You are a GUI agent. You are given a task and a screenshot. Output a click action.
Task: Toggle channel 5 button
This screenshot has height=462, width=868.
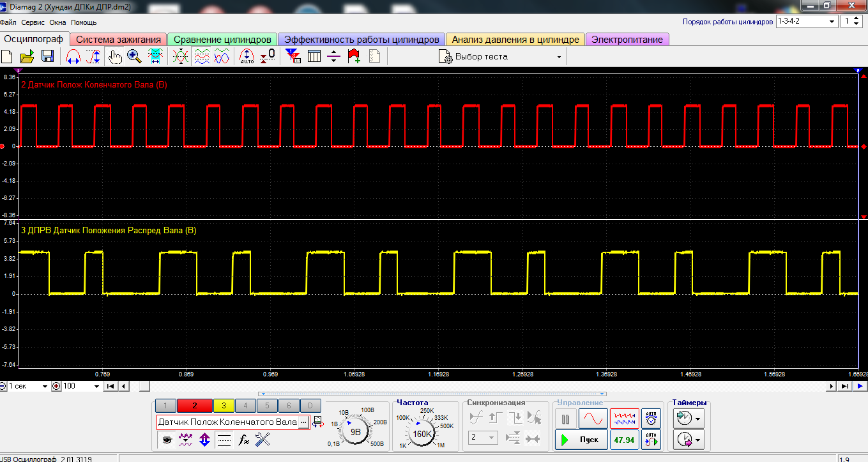(267, 406)
